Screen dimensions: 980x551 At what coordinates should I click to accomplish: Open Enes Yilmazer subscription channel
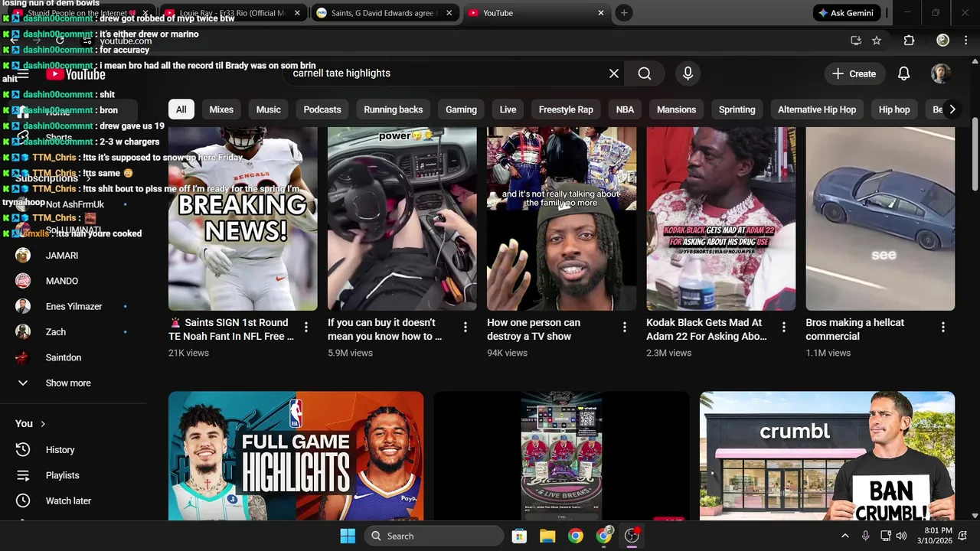click(x=73, y=306)
